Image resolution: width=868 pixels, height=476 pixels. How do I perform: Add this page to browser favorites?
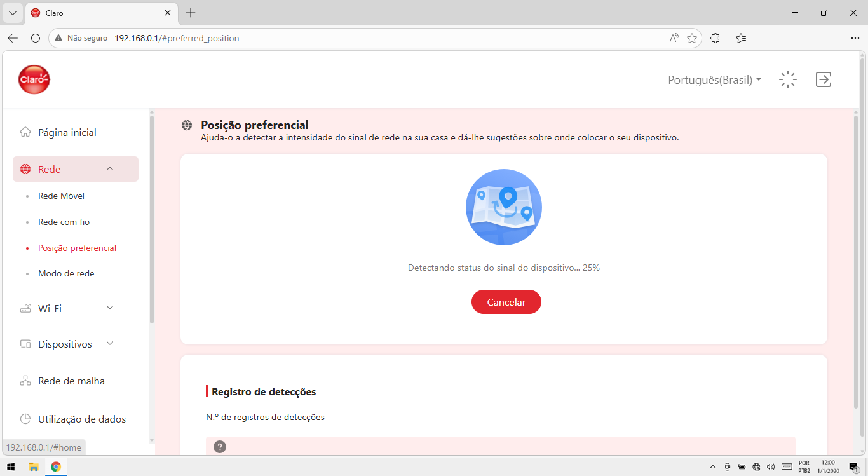692,38
